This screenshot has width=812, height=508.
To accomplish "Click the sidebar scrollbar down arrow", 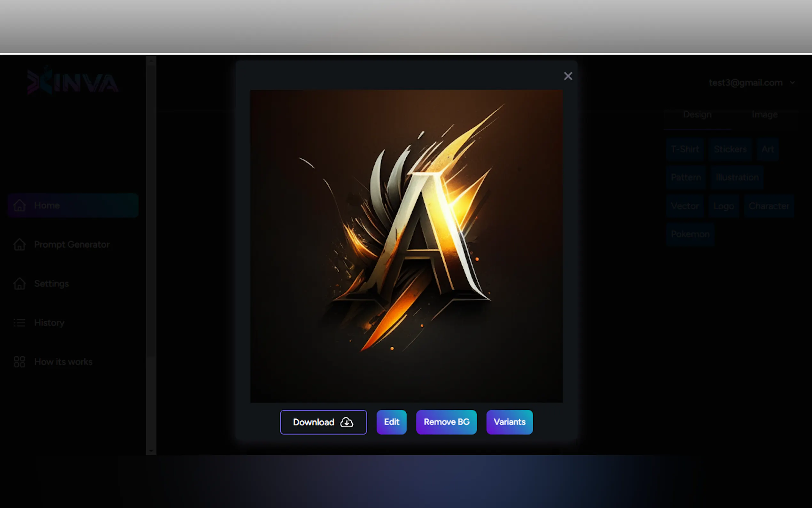I will 151,451.
